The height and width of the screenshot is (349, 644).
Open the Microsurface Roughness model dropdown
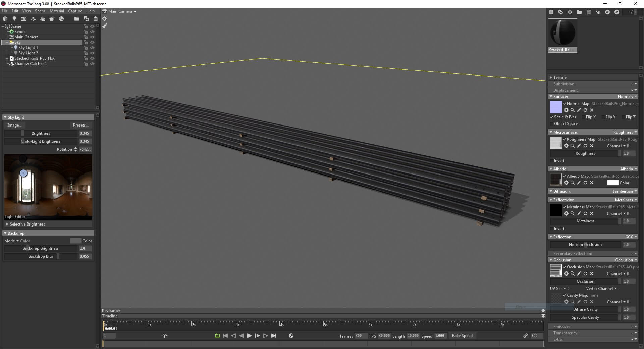[x=625, y=132]
